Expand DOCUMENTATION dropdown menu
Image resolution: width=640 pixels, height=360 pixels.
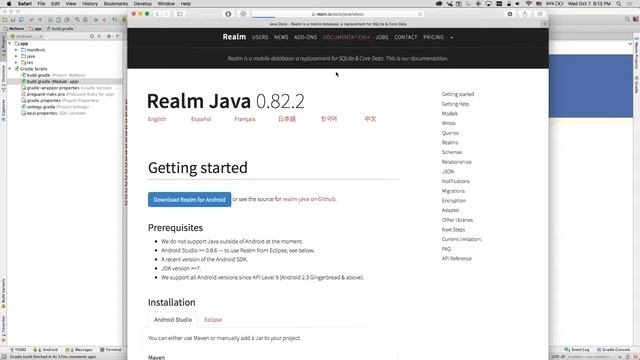pos(346,37)
